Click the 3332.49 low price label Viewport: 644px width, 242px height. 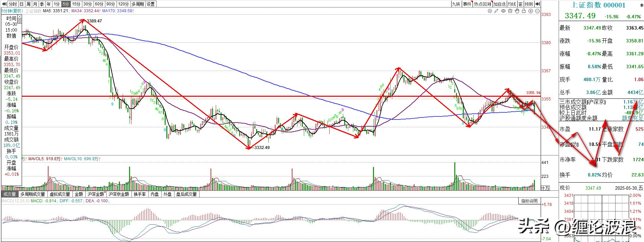[262, 148]
